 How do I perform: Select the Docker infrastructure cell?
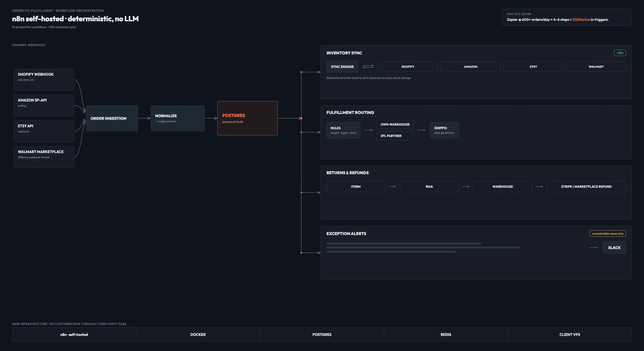coord(198,334)
